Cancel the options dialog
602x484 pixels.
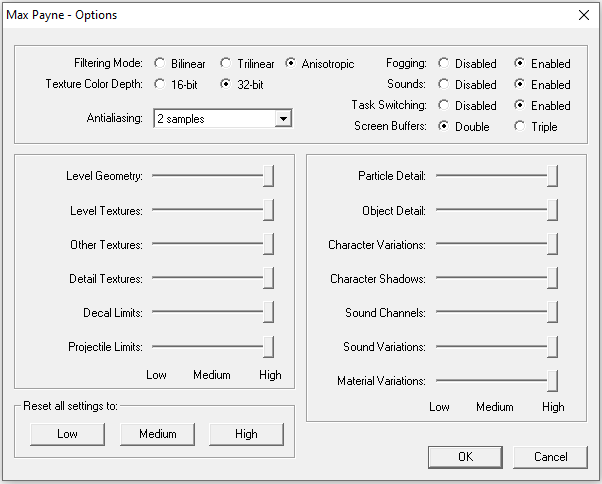tap(550, 457)
